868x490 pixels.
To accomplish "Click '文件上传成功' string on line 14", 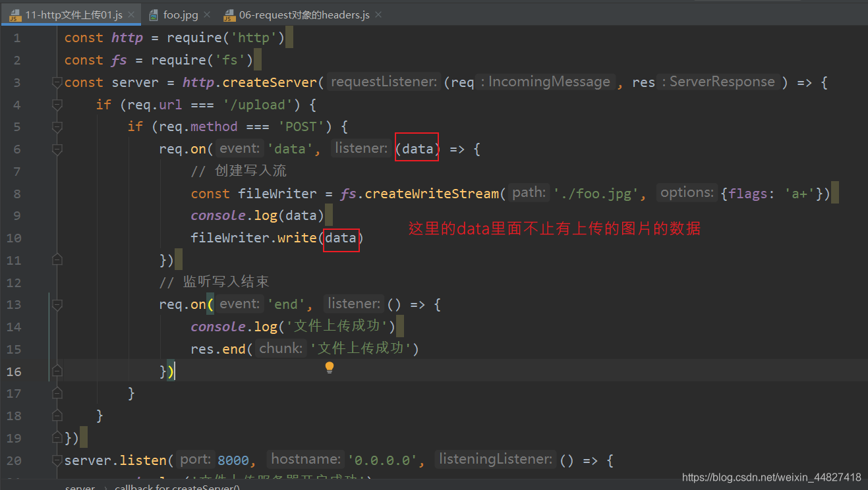I will 340,327.
